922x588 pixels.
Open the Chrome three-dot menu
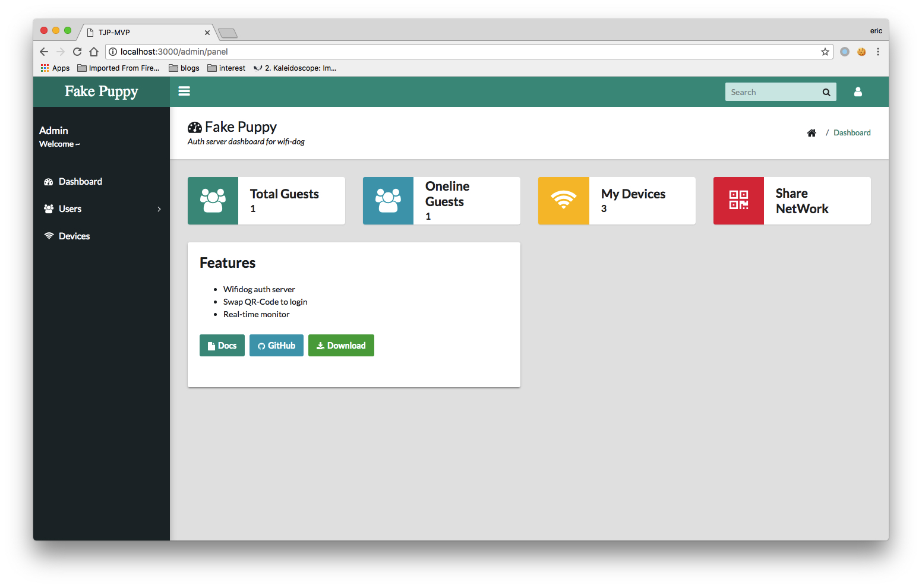[877, 52]
